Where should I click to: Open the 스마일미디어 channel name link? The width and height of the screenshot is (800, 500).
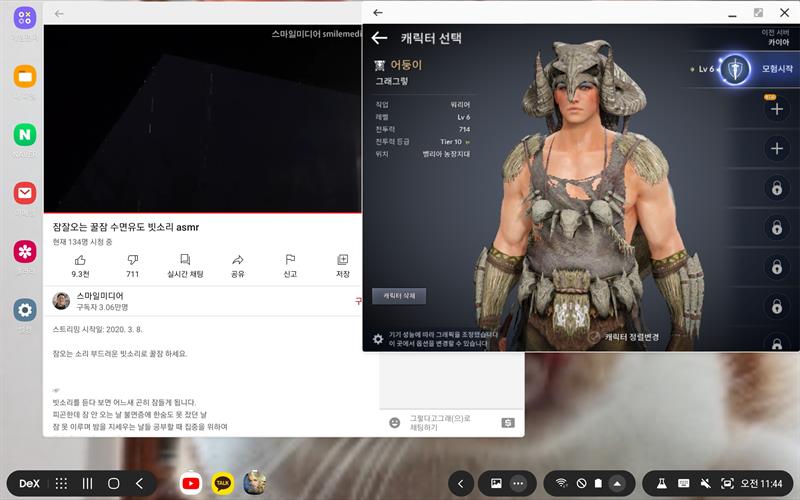tap(100, 296)
